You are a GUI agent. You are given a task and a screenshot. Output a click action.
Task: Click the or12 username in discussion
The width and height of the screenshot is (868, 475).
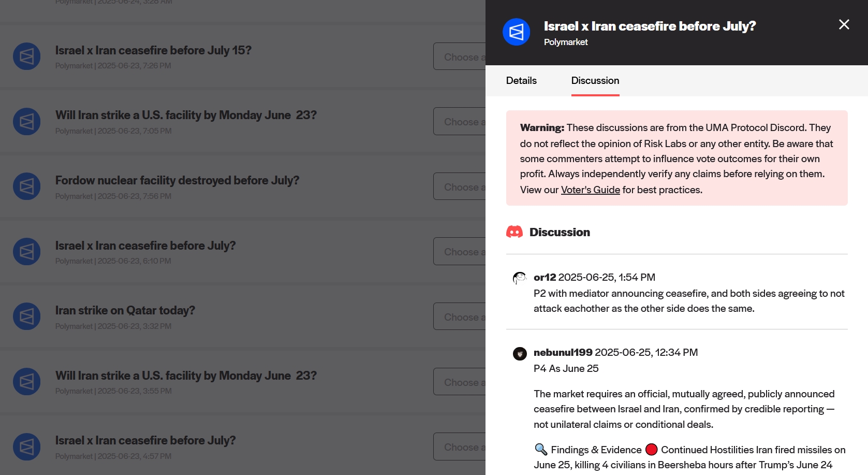[x=545, y=278]
